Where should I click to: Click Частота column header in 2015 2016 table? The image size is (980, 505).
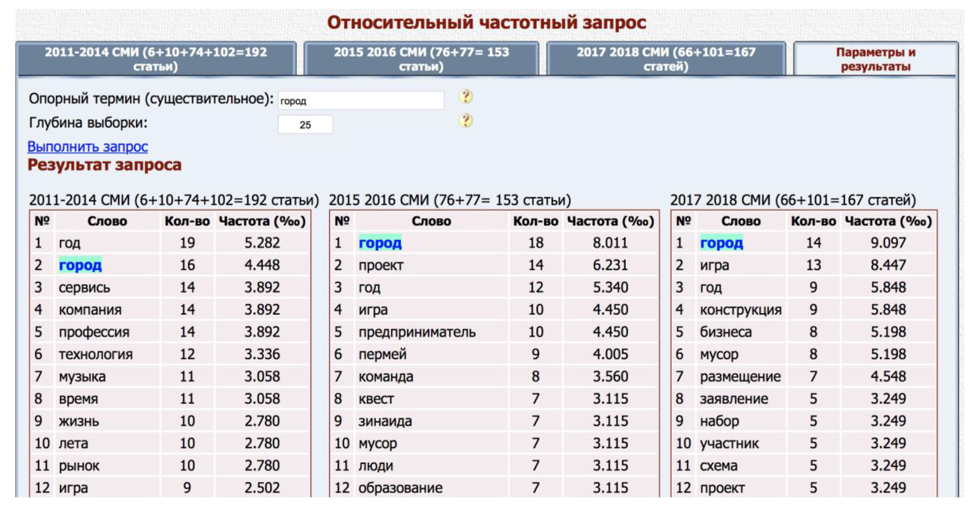tap(610, 221)
